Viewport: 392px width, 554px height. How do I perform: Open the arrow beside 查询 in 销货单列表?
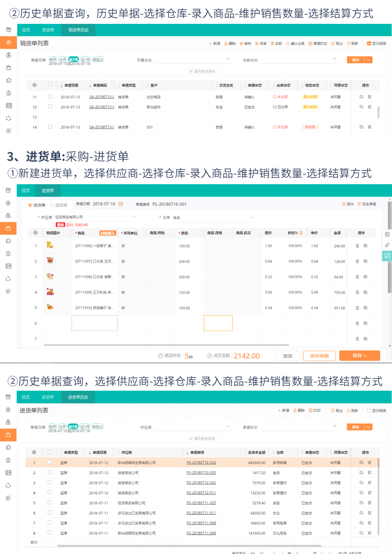point(369,60)
